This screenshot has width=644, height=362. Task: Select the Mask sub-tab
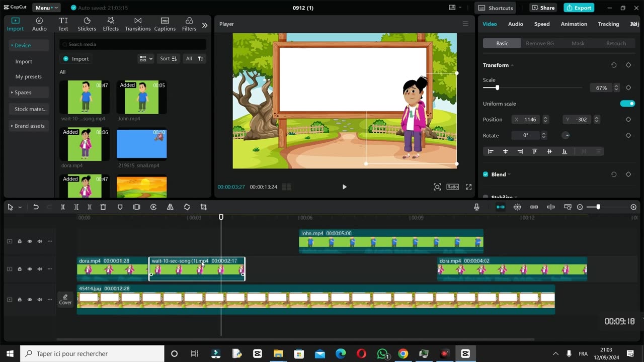point(578,43)
